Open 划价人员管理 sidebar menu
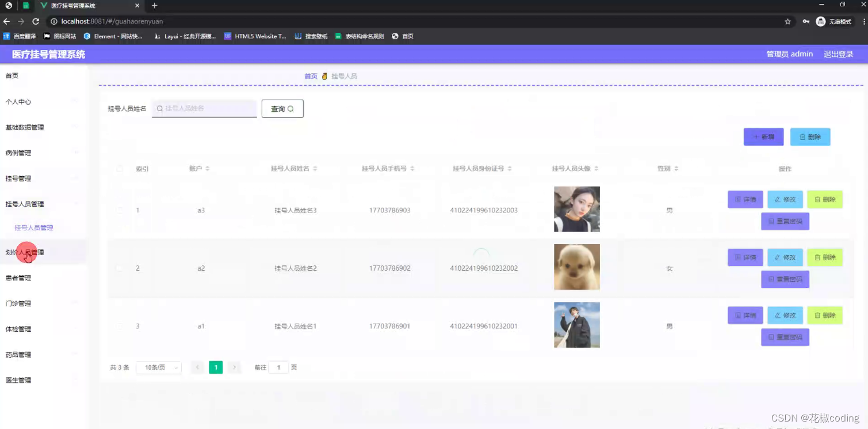 click(44, 252)
